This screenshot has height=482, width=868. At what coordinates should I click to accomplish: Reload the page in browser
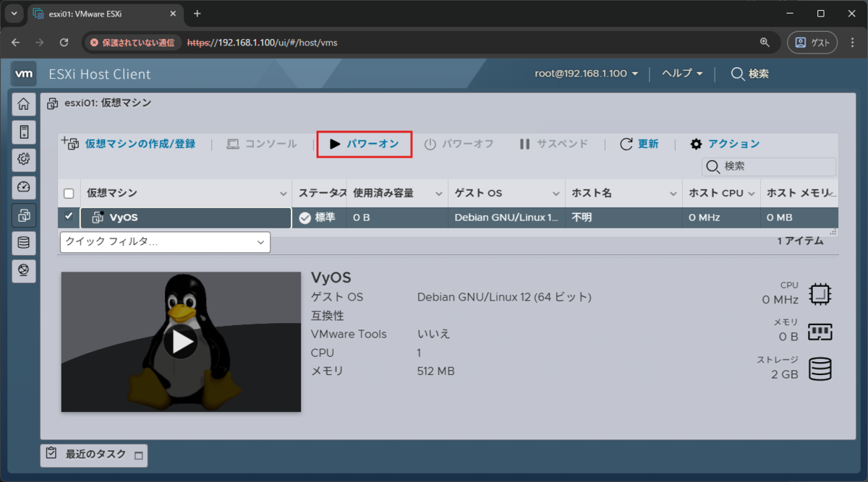[64, 43]
